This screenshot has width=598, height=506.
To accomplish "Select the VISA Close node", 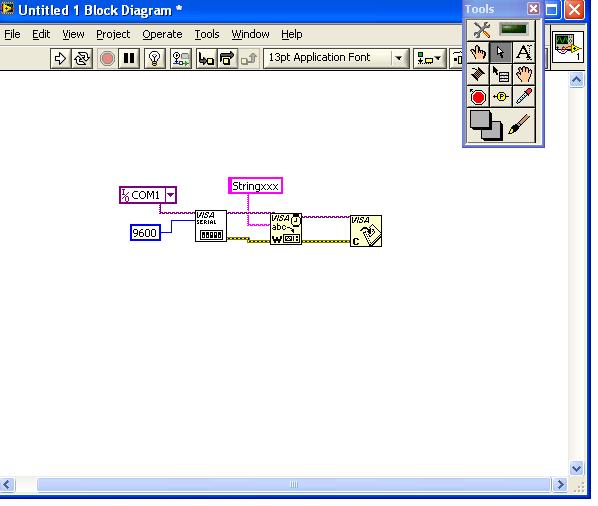I will (x=366, y=231).
